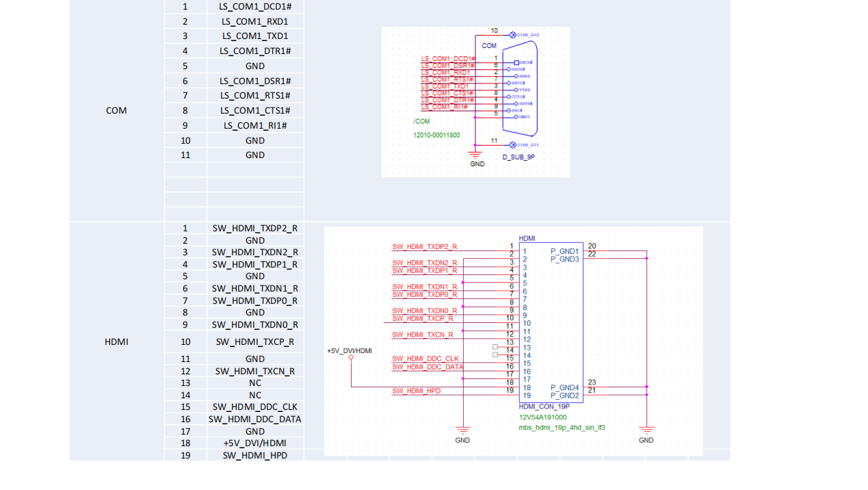Click the SW_HDMI_TXCP_R table cell
The image size is (868, 490).
pos(255,341)
